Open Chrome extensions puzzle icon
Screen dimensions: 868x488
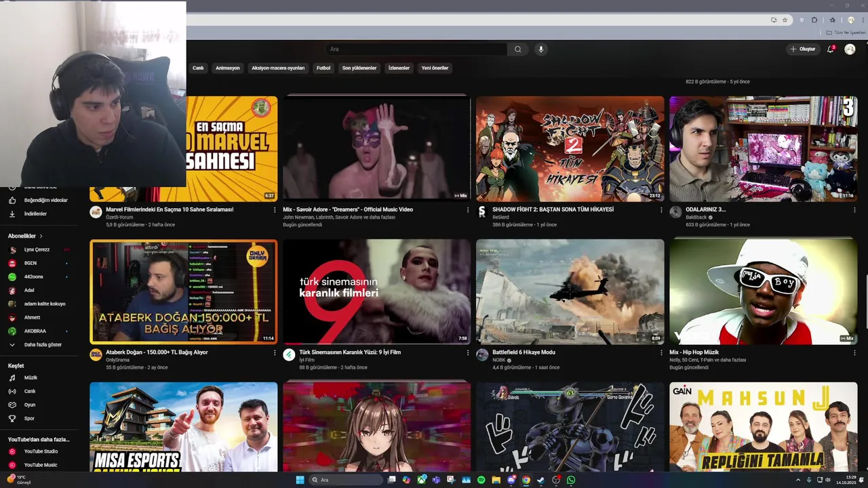point(814,20)
